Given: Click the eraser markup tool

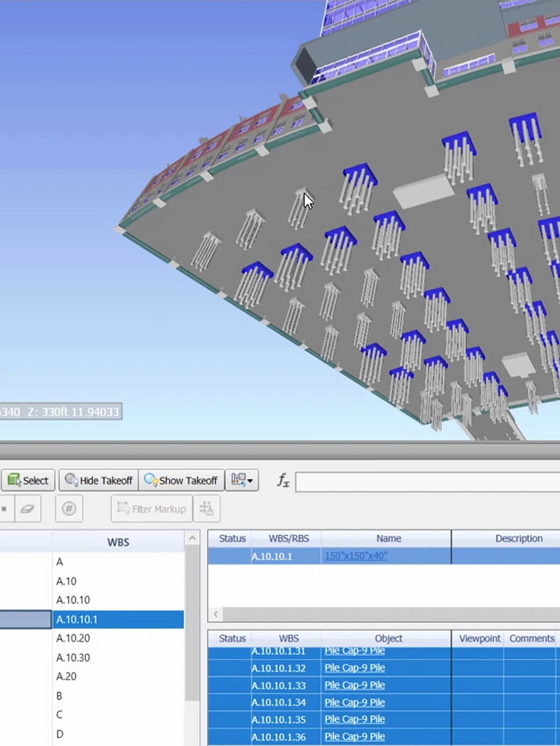Looking at the screenshot, I should tap(28, 509).
